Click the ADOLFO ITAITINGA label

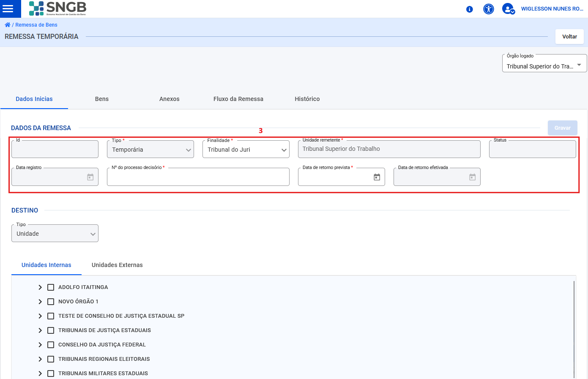pyautogui.click(x=83, y=287)
